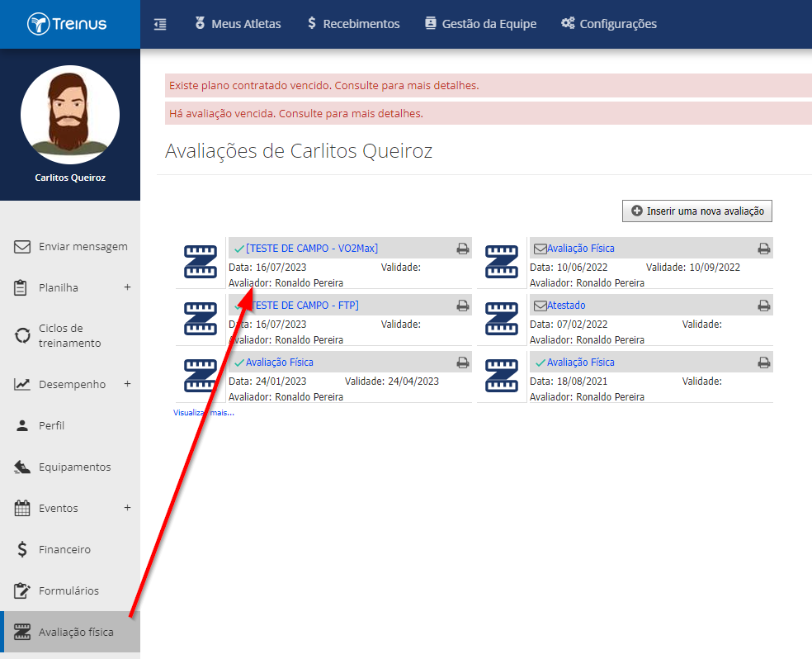Image resolution: width=812 pixels, height=659 pixels.
Task: Open Configurações from the top bar
Action: coord(609,24)
